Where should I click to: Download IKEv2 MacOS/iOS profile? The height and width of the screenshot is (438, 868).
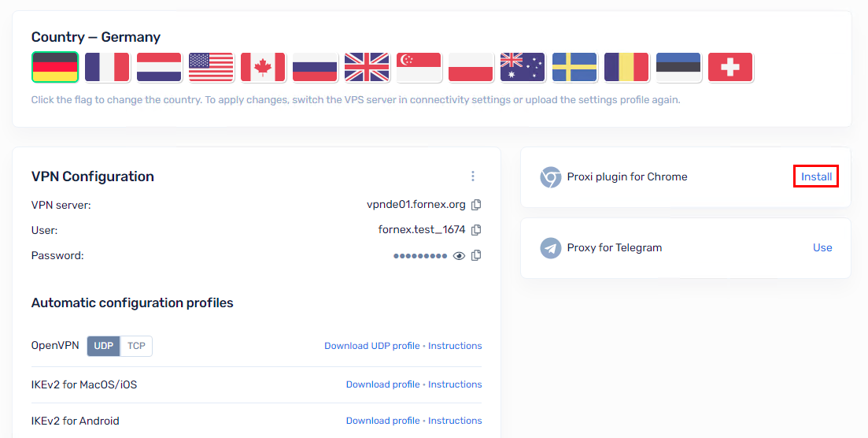click(383, 384)
